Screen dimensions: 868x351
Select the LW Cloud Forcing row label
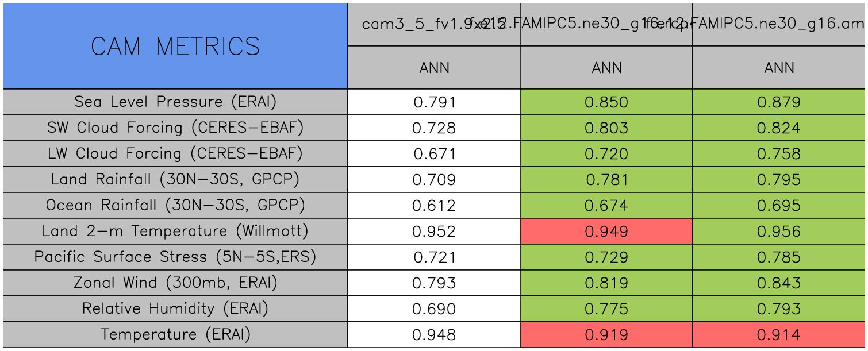click(175, 154)
